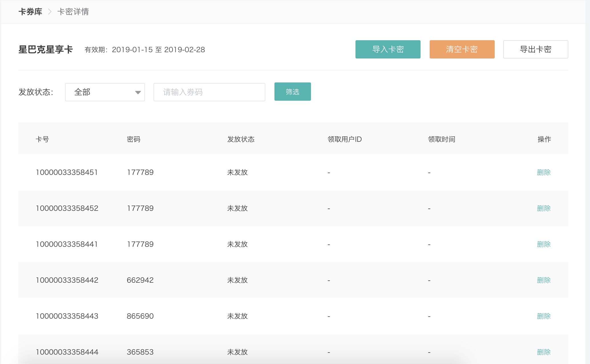This screenshot has width=590, height=364.
Task: Delete card 10000033358444 row
Action: click(543, 352)
